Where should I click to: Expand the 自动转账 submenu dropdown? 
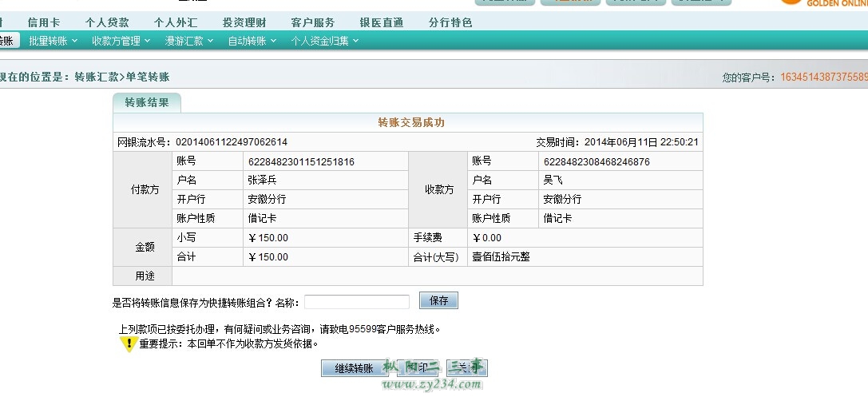[252, 41]
